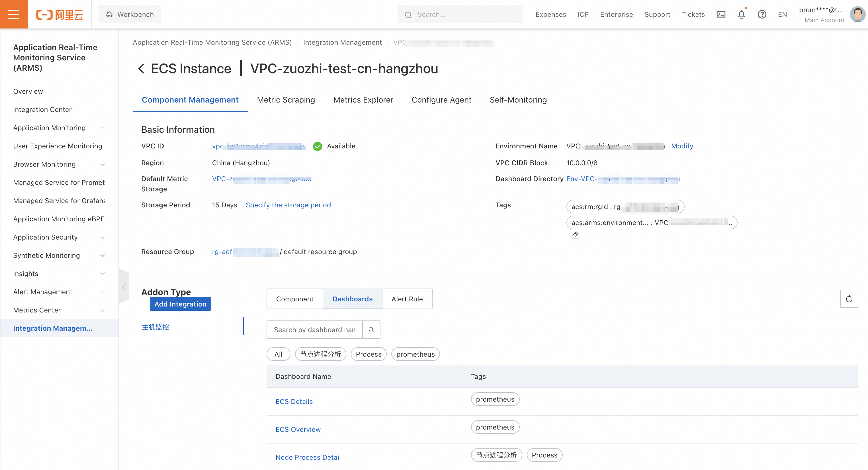868x470 pixels.
Task: Open the Self-Monitoring tab
Action: tap(518, 100)
